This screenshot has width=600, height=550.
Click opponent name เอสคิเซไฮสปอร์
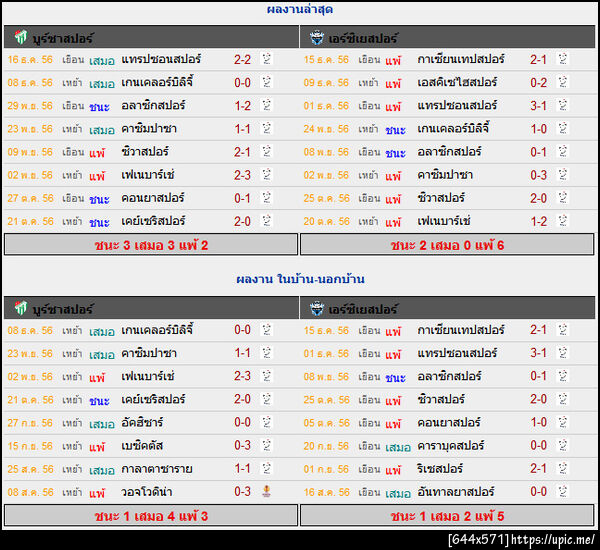coord(457,82)
